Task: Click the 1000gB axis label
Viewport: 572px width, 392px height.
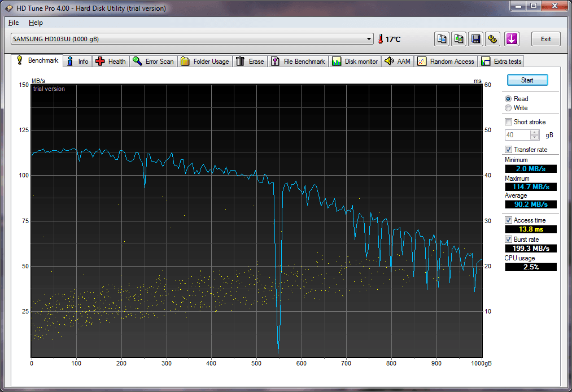Action: tap(481, 363)
